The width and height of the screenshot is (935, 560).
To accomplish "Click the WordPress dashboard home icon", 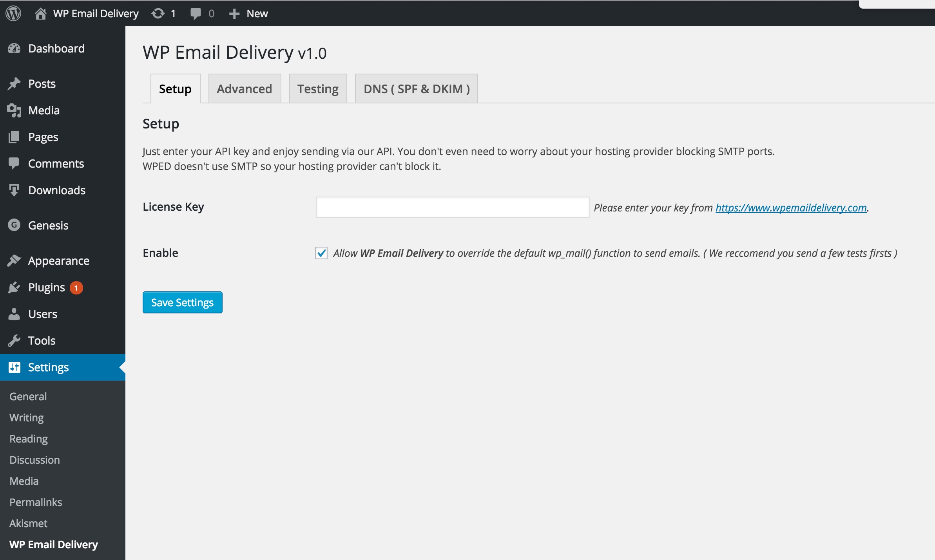I will (37, 13).
